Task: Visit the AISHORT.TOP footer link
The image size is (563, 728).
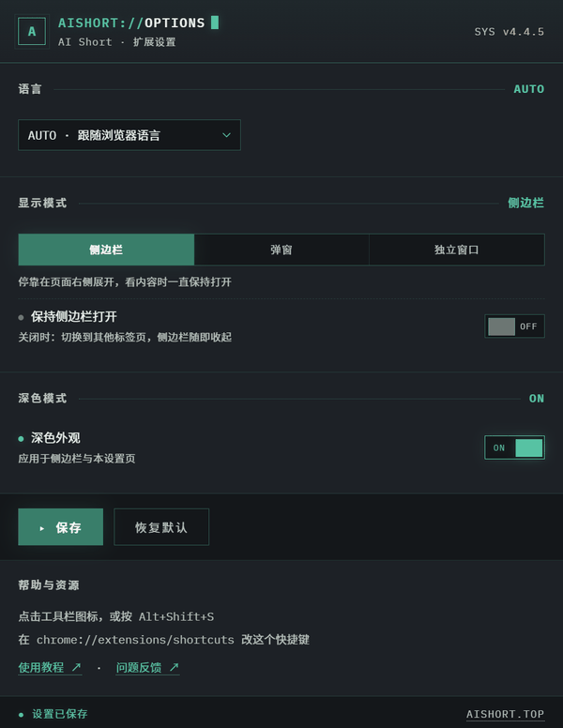Action: 505,714
